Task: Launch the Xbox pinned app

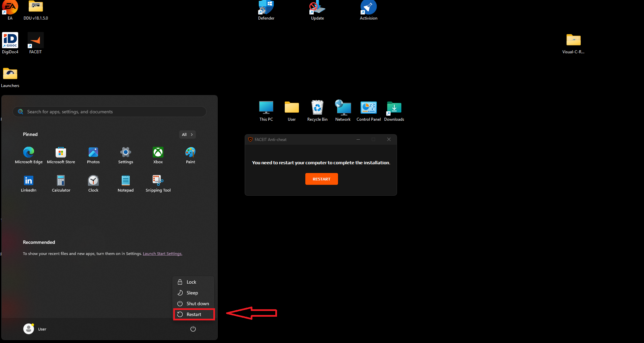Action: 158,155
